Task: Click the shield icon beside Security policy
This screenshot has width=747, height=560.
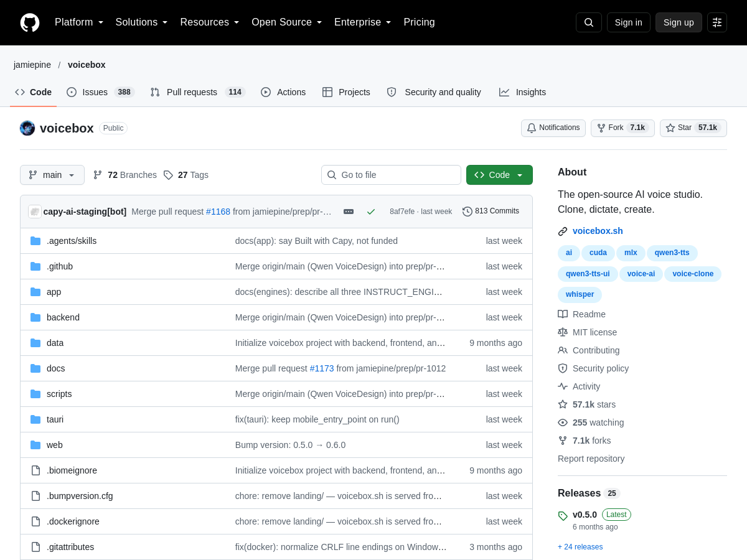Action: pos(563,368)
